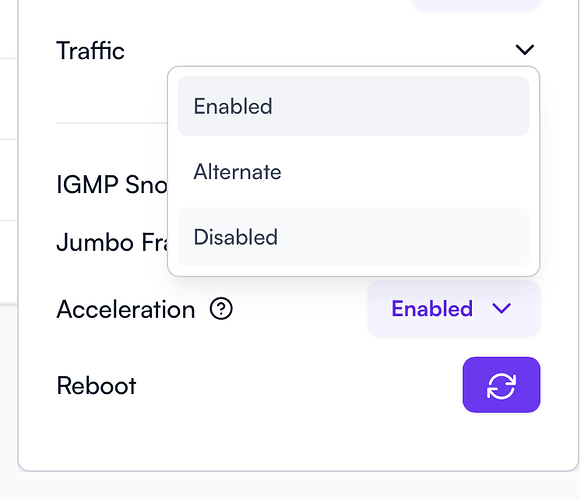Image resolution: width=580 pixels, height=500 pixels.
Task: Click the Reboot row label
Action: pos(97,385)
